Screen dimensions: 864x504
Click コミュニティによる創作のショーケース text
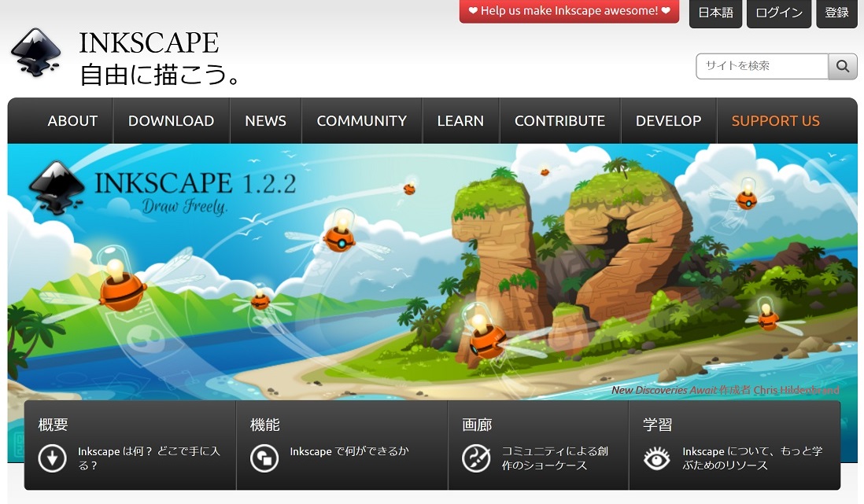click(x=555, y=458)
